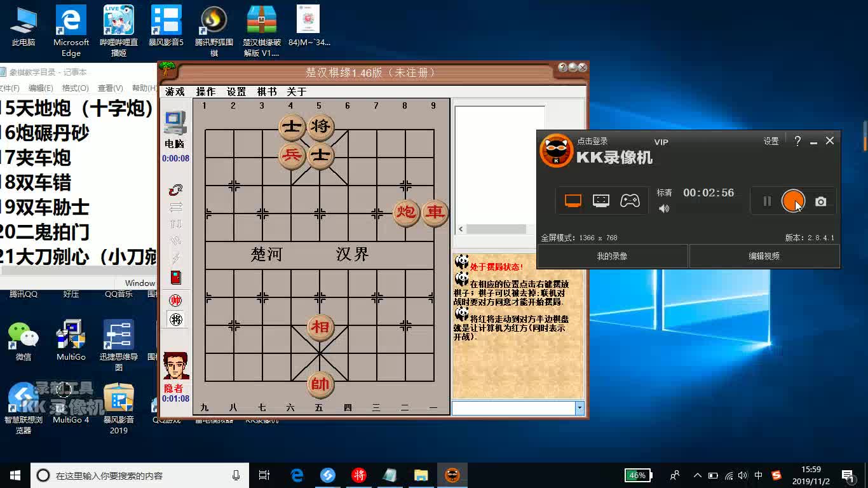Open 格式(O) menu in Notepad window
868x488 pixels.
click(75, 88)
